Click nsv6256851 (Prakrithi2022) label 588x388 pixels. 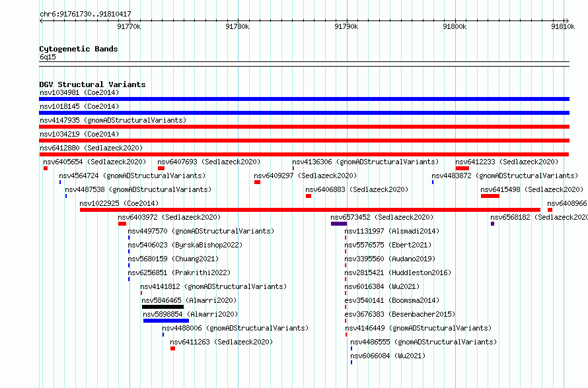point(179,273)
